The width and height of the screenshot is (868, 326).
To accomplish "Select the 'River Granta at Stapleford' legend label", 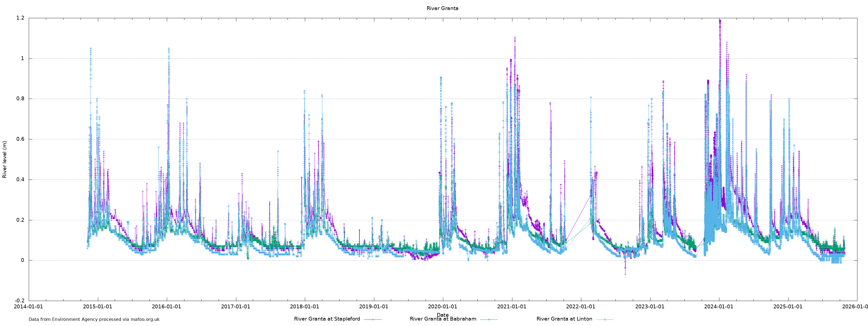I will tap(327, 319).
